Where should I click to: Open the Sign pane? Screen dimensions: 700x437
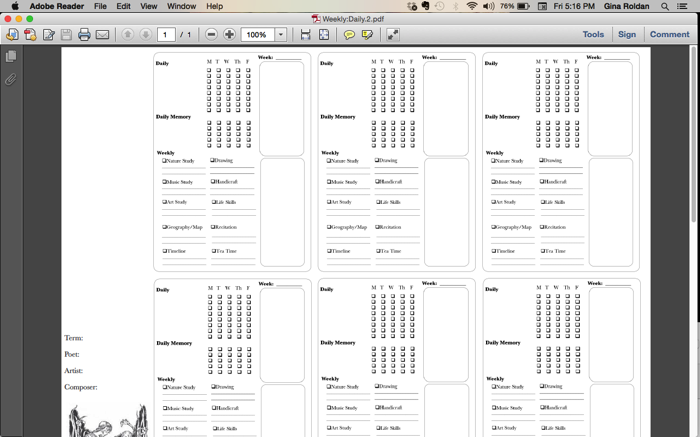(627, 34)
